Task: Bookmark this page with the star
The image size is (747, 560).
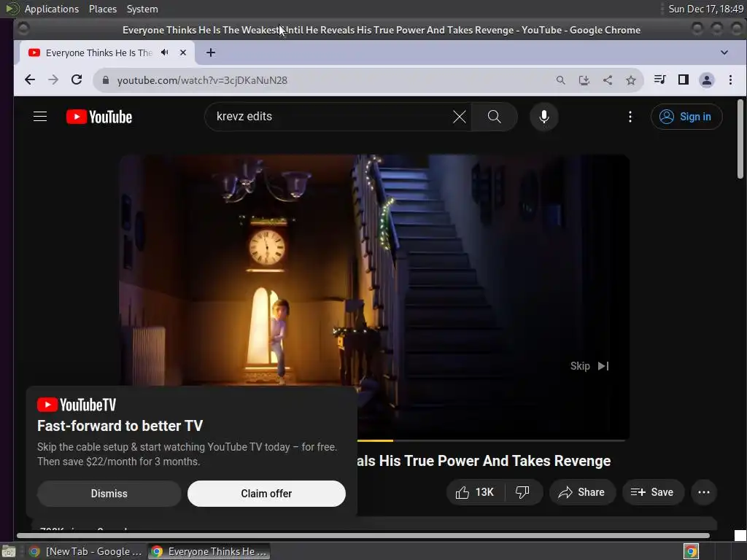Action: coord(631,80)
